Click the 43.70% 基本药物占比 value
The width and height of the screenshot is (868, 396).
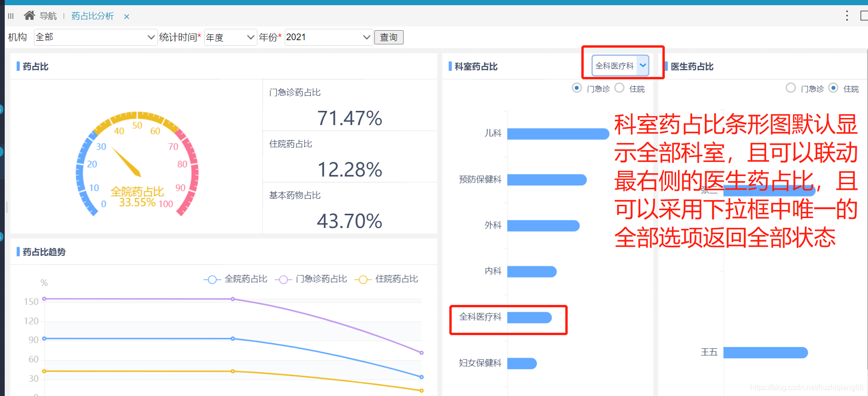(x=349, y=221)
